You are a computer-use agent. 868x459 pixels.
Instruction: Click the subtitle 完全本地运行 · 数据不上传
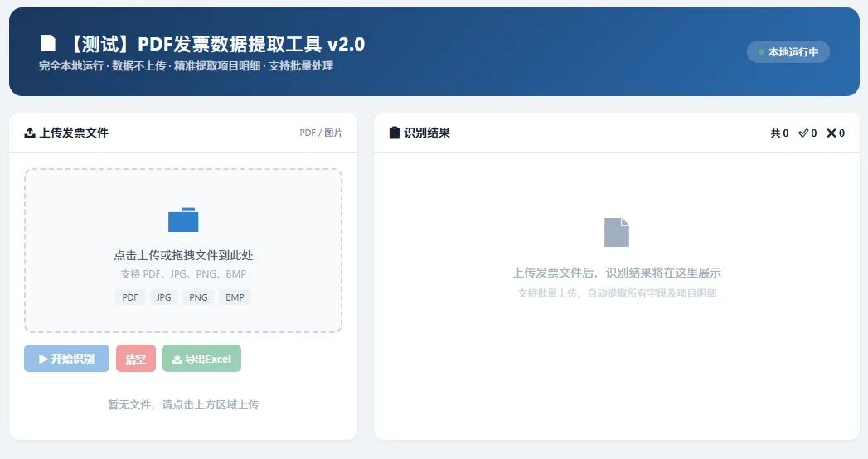[x=103, y=65]
